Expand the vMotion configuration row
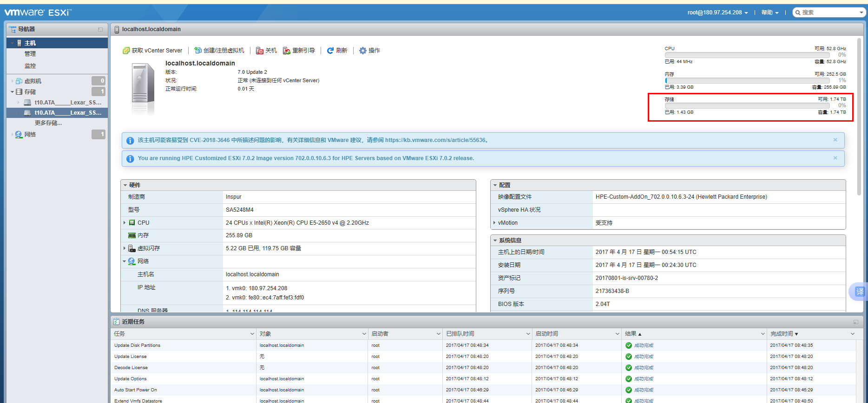Viewport: 868px width, 403px height. coord(494,223)
